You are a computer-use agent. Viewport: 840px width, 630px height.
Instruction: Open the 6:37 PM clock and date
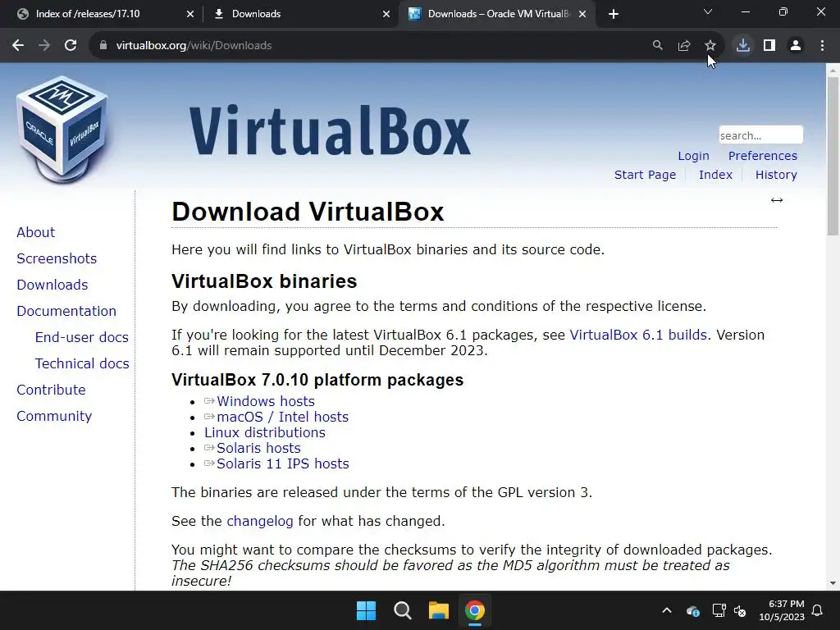[782, 610]
